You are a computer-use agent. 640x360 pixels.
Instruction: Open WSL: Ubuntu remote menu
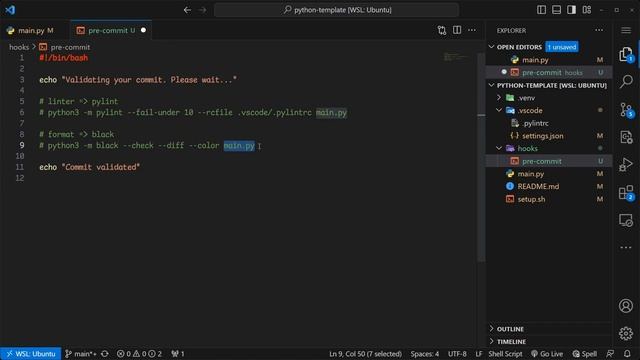tap(31, 354)
